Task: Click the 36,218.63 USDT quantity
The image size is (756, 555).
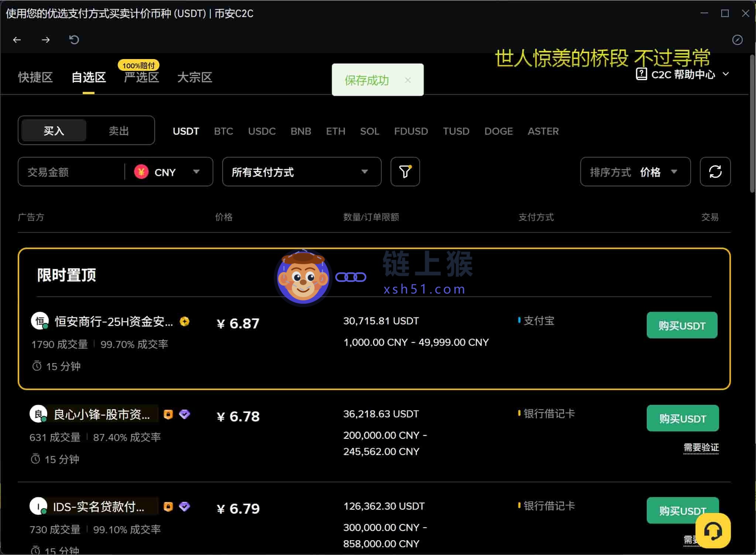Action: (x=381, y=414)
